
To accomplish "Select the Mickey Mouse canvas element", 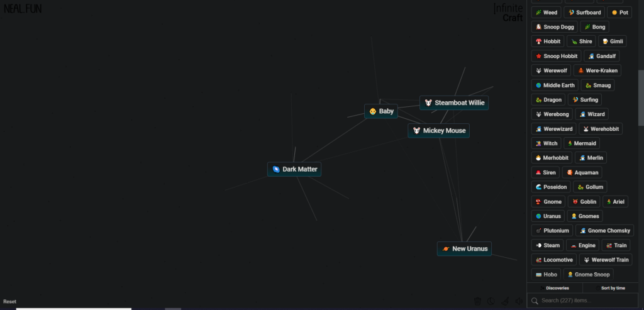I will coord(438,131).
